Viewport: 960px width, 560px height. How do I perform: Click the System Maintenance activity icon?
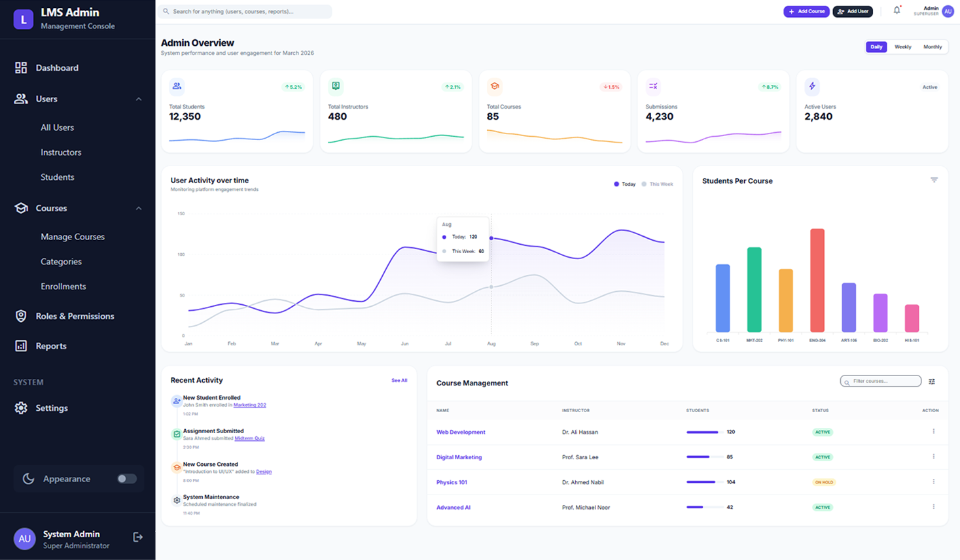[x=177, y=500]
